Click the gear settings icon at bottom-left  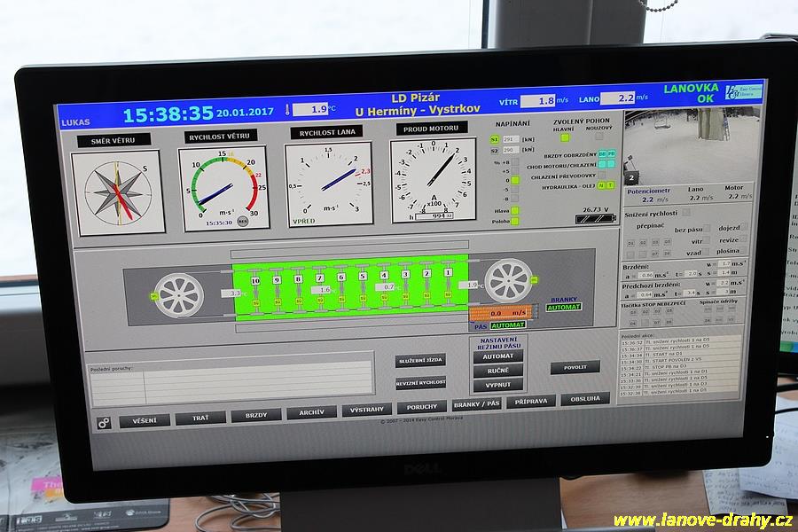coord(104,422)
